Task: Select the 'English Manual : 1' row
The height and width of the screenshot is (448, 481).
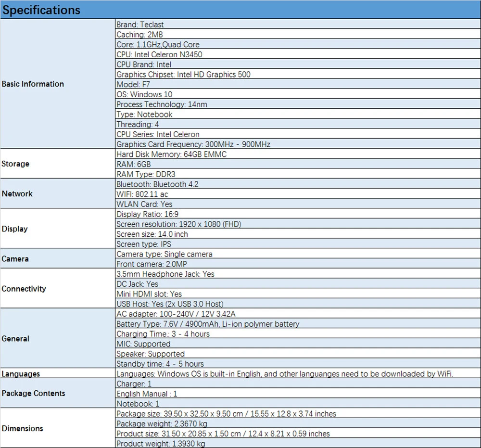Action: tap(298, 393)
